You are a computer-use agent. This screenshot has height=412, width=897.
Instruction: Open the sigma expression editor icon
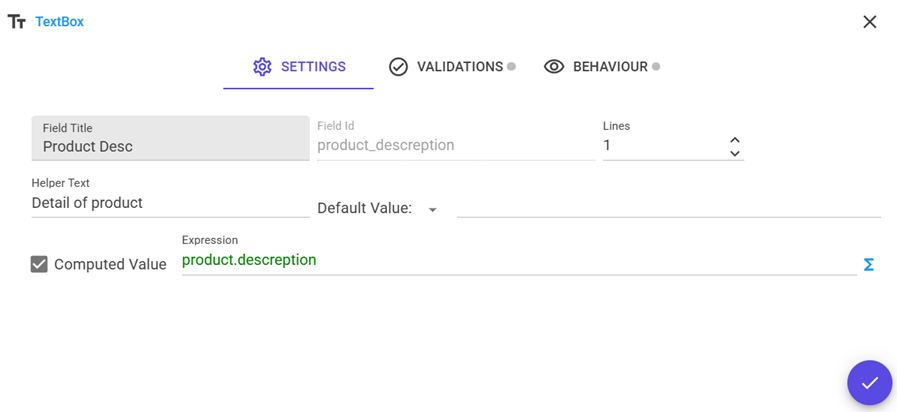click(x=868, y=264)
